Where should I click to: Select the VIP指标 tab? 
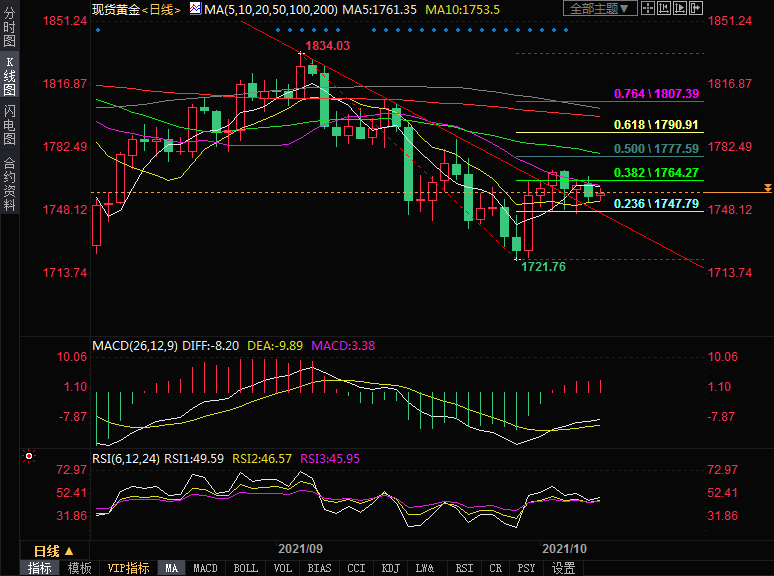[x=128, y=568]
